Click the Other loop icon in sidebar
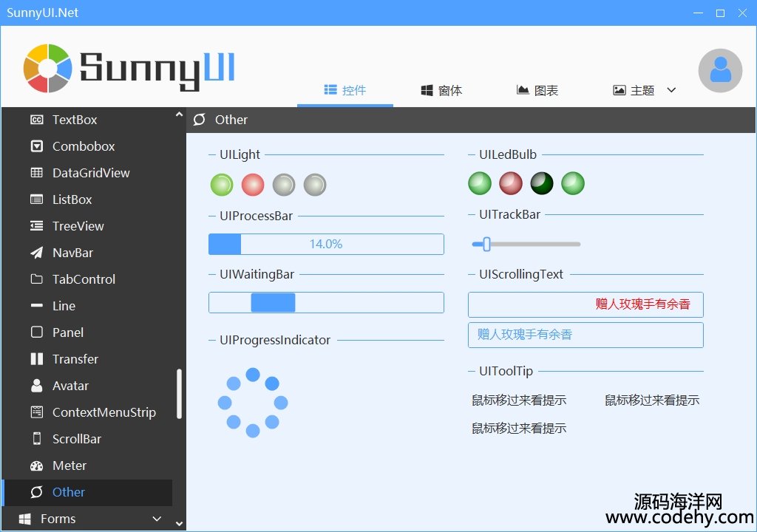This screenshot has height=532, width=757. point(37,492)
